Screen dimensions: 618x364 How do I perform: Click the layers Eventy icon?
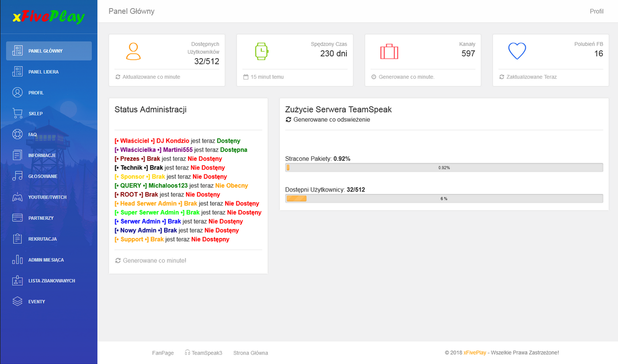pos(18,301)
